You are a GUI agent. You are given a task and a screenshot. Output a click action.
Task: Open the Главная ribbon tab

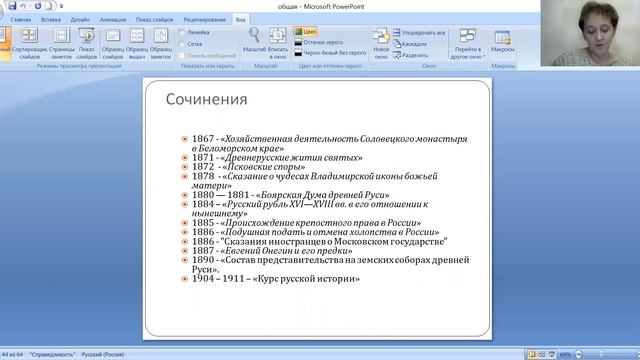[21, 20]
